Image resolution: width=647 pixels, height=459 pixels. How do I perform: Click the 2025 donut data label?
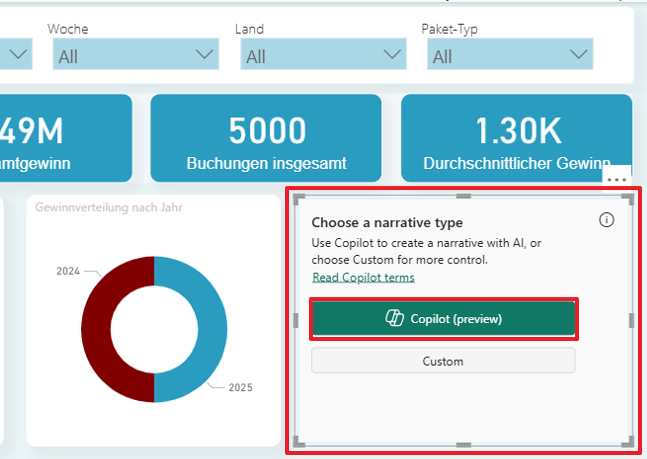click(241, 387)
